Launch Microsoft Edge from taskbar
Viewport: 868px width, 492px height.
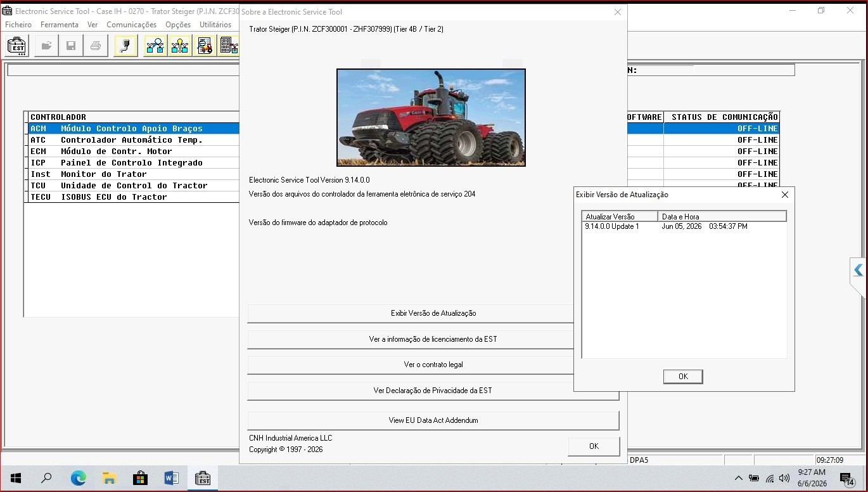78,479
